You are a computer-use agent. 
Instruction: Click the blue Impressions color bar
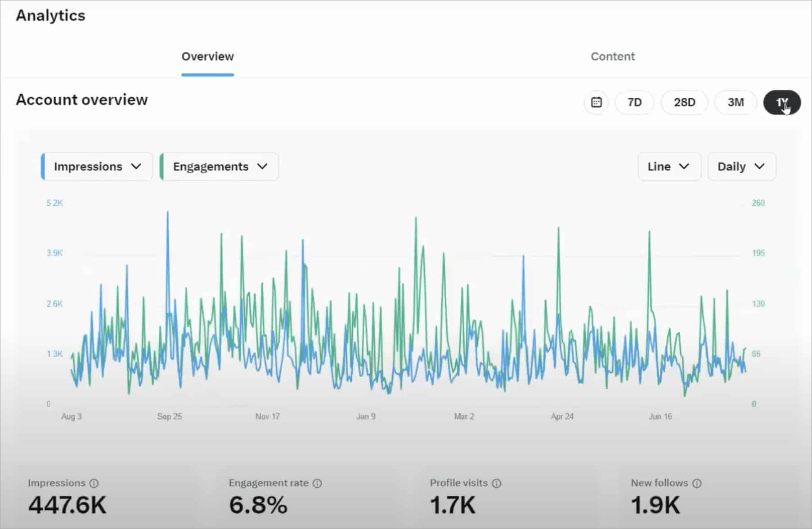point(42,167)
